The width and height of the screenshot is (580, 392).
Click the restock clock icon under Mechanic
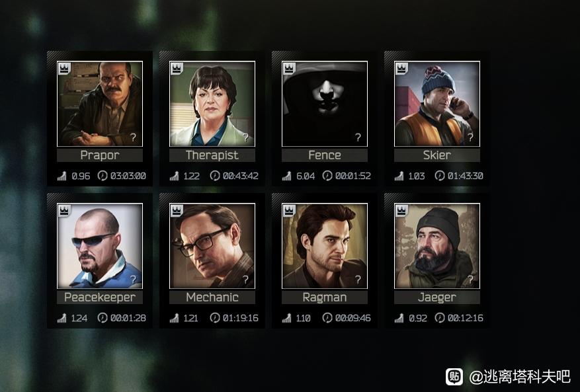coord(214,318)
